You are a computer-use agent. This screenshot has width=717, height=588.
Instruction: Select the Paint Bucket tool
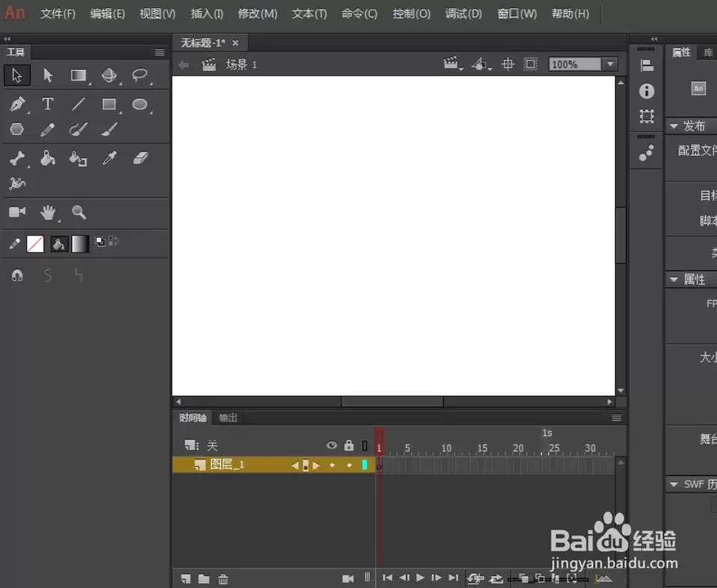47,159
